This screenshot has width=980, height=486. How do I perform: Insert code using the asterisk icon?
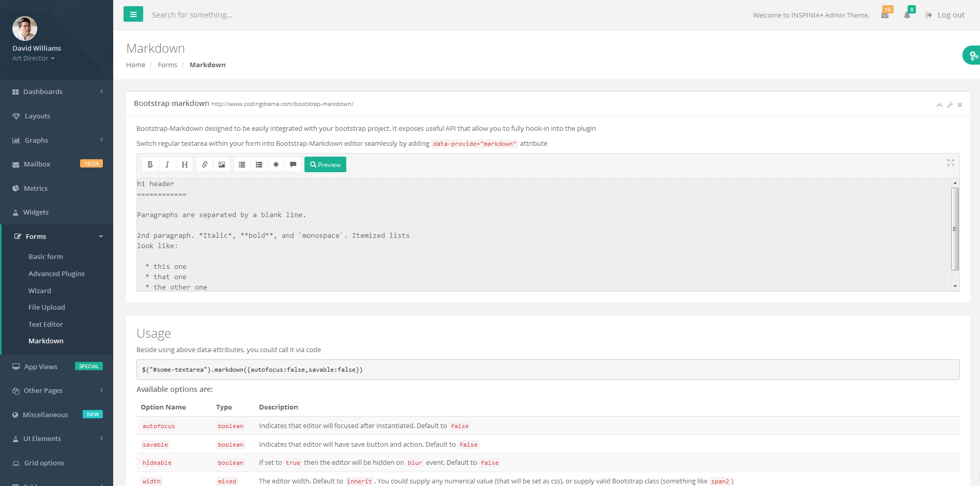coord(276,164)
